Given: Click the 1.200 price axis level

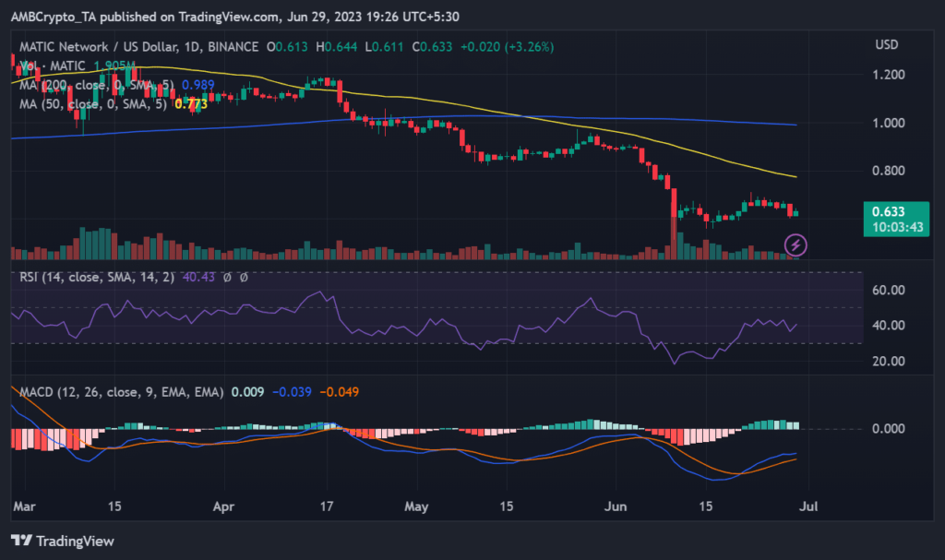Looking at the screenshot, I should [890, 75].
